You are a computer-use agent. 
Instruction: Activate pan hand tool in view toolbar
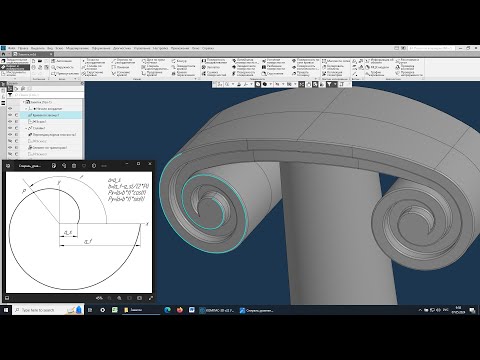coord(309,85)
